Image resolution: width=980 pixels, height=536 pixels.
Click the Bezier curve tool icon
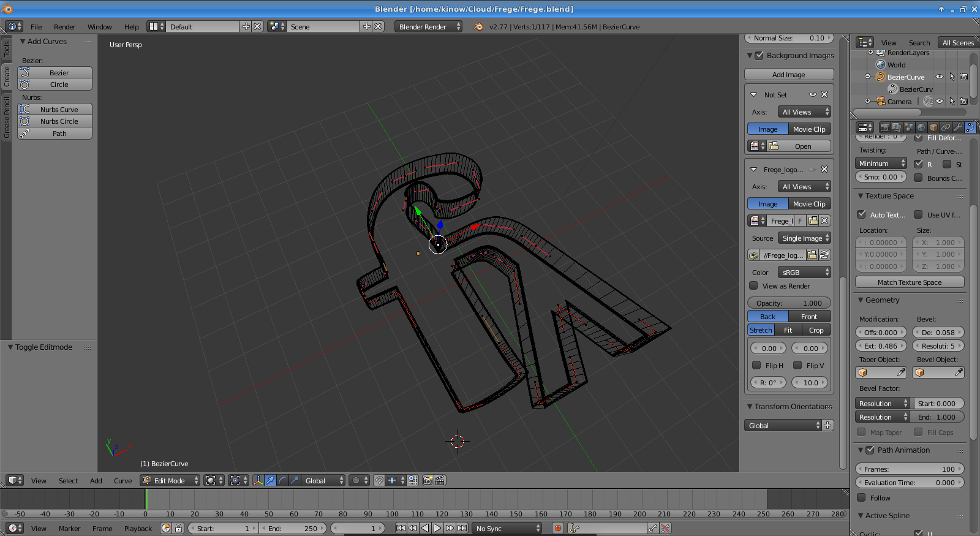coord(24,72)
